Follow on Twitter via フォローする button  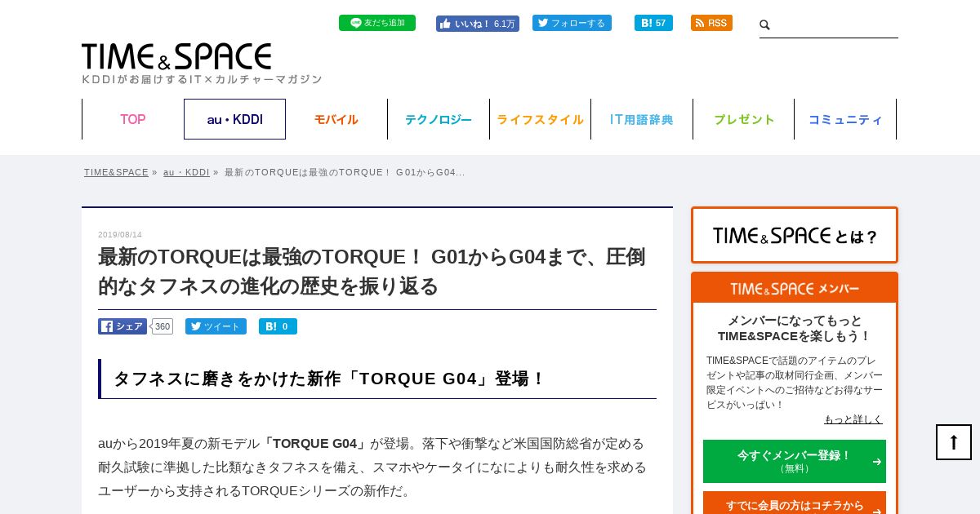click(x=572, y=23)
